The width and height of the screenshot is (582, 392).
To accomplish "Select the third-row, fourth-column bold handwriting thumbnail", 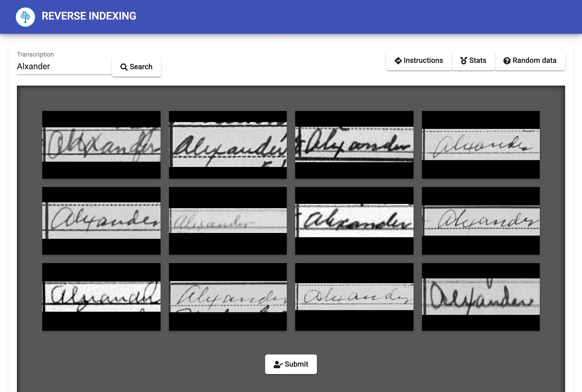I will 481,297.
